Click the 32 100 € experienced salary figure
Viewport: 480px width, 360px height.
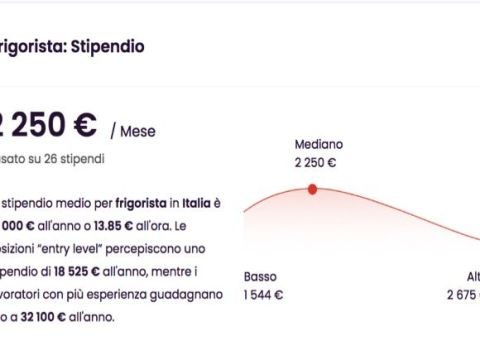[43, 317]
